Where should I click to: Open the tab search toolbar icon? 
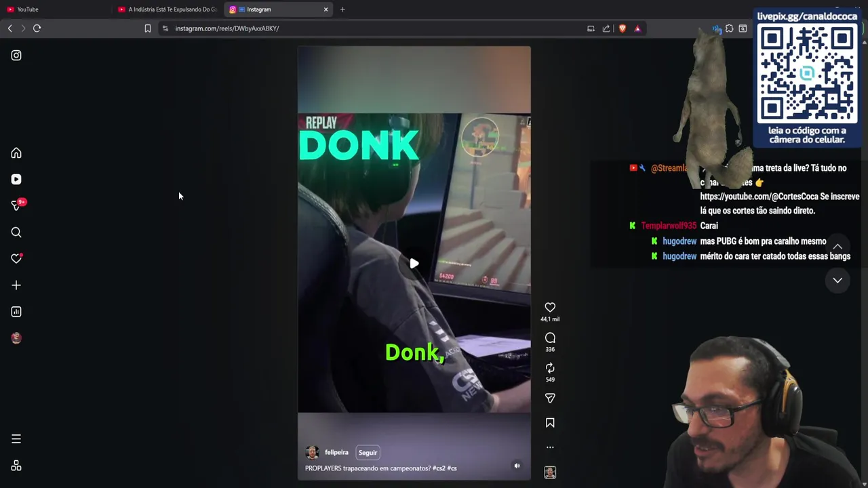pos(743,28)
